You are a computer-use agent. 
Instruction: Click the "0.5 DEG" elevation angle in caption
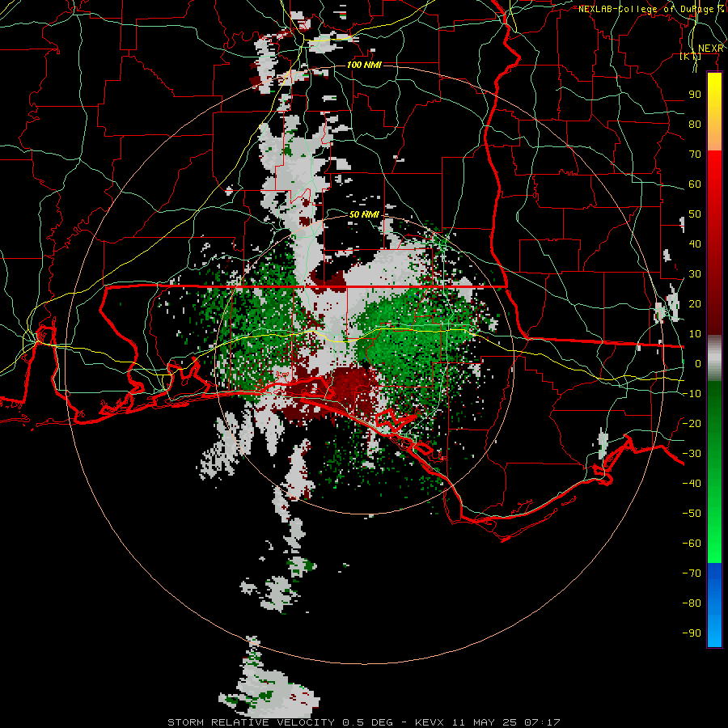[368, 722]
